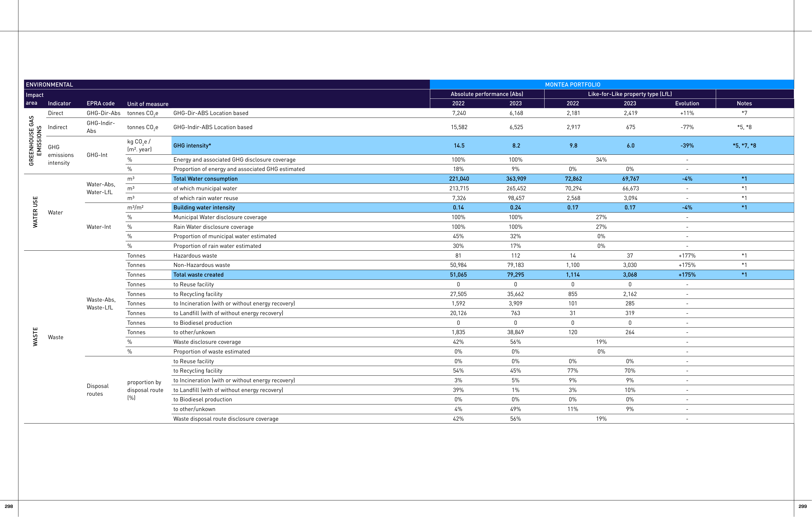812x517 pixels.
Task: Click Proportion of energy and associated GHG estimated
Action: pyautogui.click(x=239, y=169)
